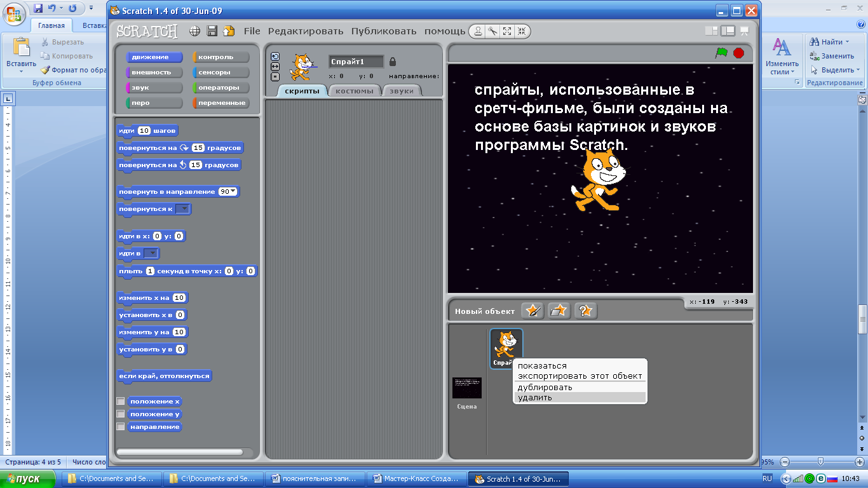
Task: Click the sprite lock icon
Action: click(x=393, y=62)
